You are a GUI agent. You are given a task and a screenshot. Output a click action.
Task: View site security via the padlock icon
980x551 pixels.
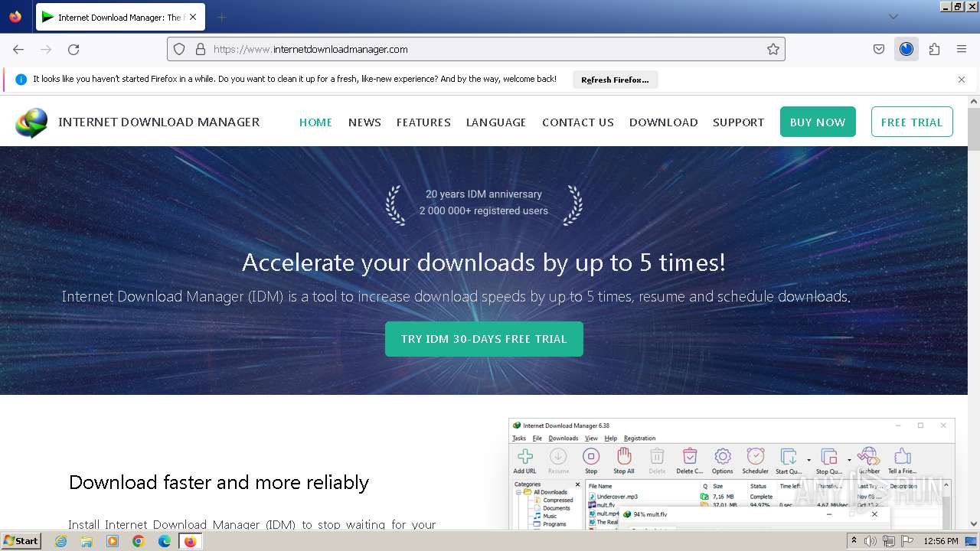201,49
